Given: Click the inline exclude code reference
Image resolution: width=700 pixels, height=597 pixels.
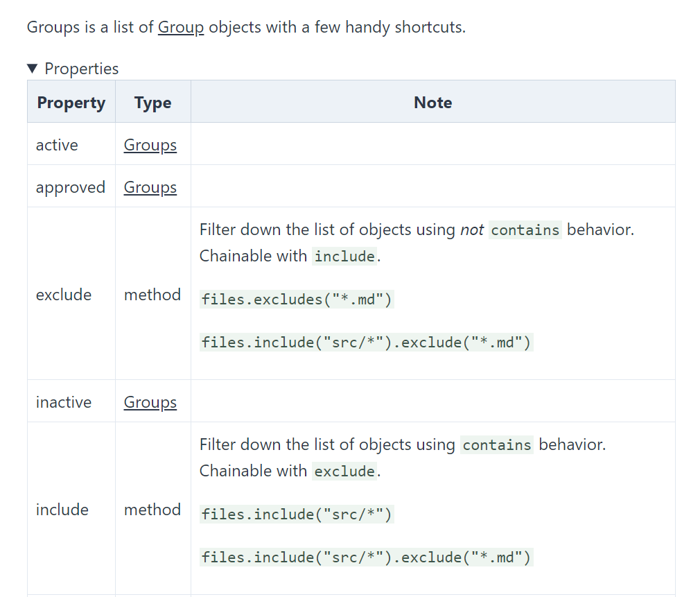Looking at the screenshot, I should pyautogui.click(x=344, y=471).
